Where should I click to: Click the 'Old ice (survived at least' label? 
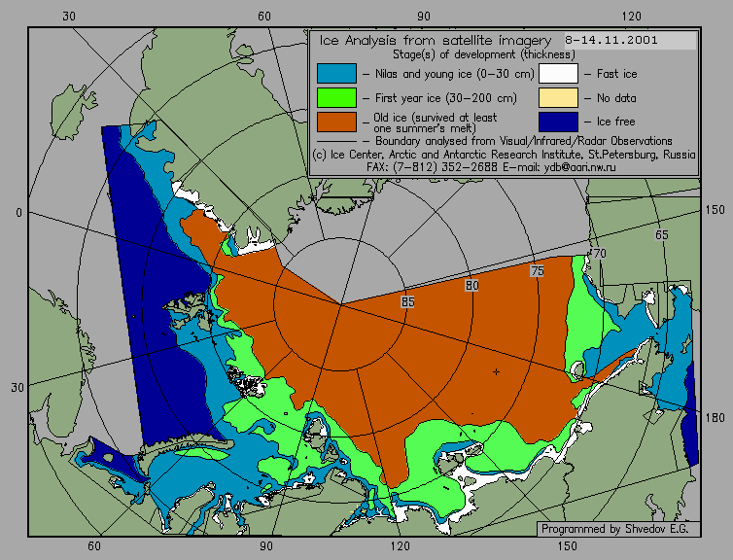click(x=436, y=118)
